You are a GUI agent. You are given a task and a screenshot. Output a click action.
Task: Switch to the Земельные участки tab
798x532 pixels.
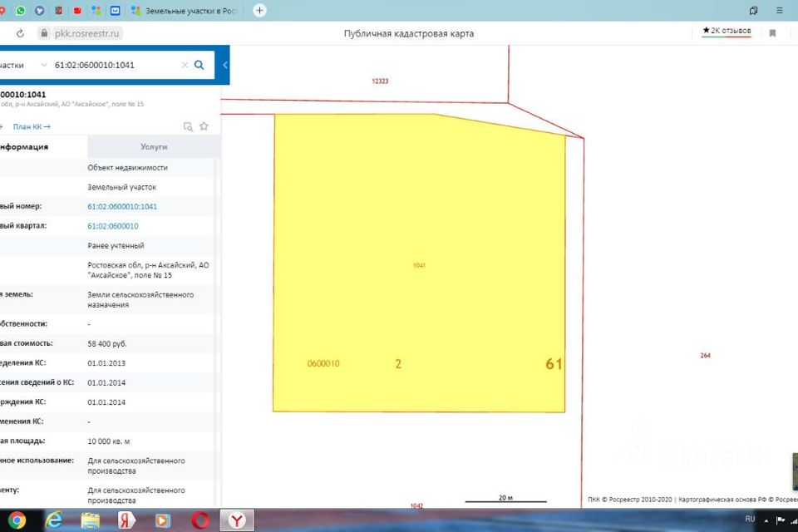(x=185, y=10)
